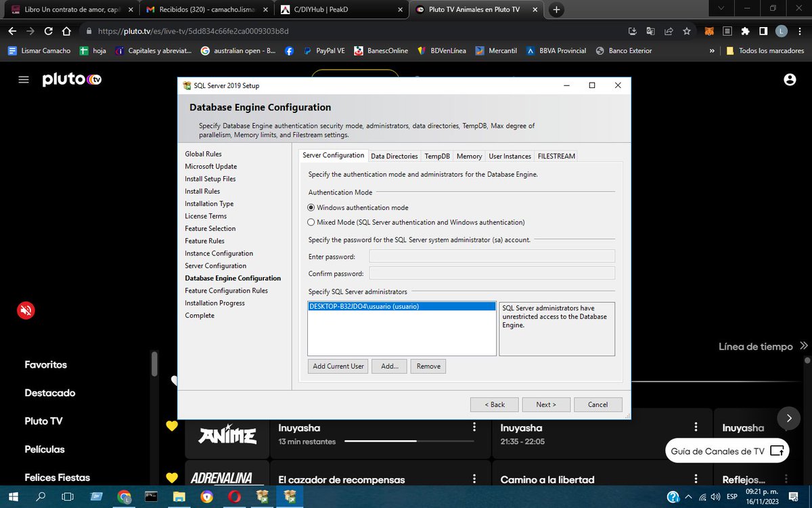Open new browser tab
This screenshot has height=508, width=812.
tap(556, 9)
